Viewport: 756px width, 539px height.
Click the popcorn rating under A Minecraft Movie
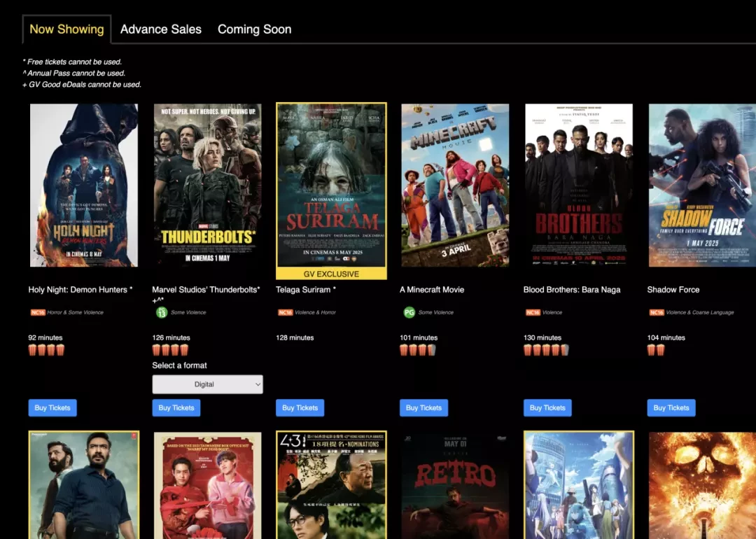click(x=418, y=350)
